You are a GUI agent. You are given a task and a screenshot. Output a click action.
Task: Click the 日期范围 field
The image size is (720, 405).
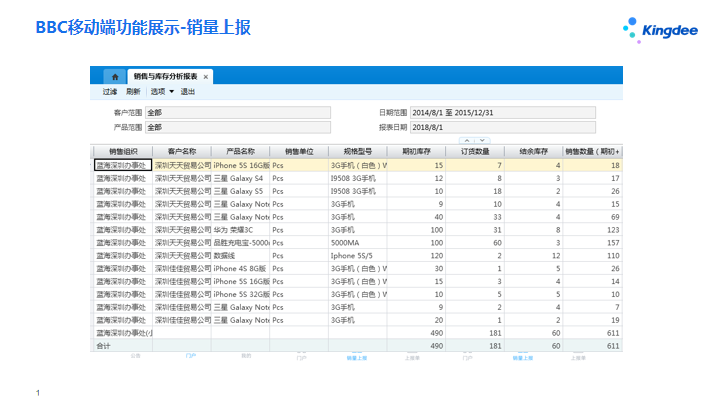click(503, 112)
